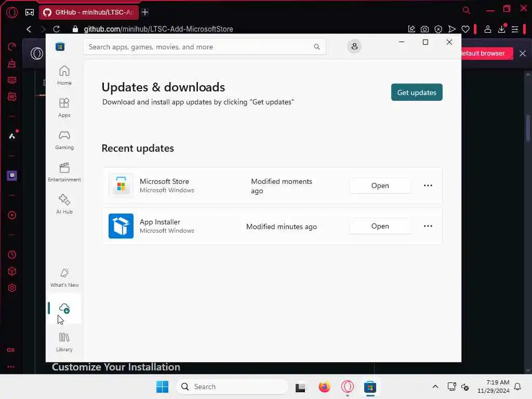Click the Opera address bar URL
Viewport: 532px width, 399px height.
pyautogui.click(x=158, y=29)
